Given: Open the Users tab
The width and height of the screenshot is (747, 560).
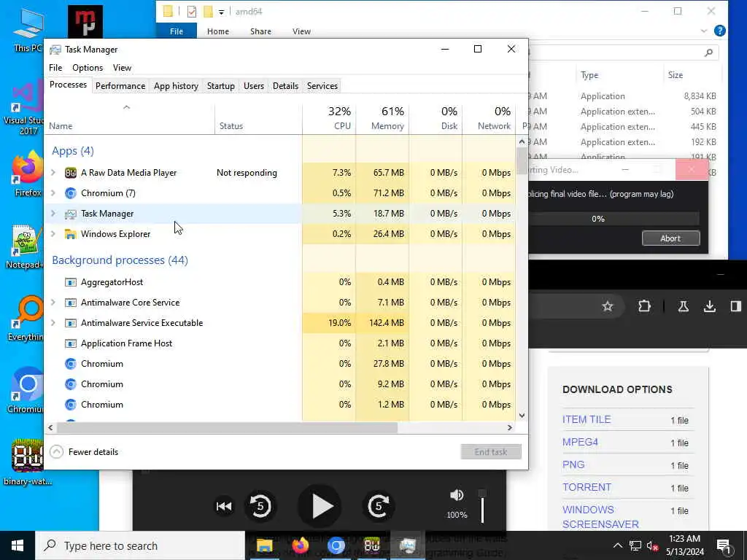Looking at the screenshot, I should [x=253, y=86].
